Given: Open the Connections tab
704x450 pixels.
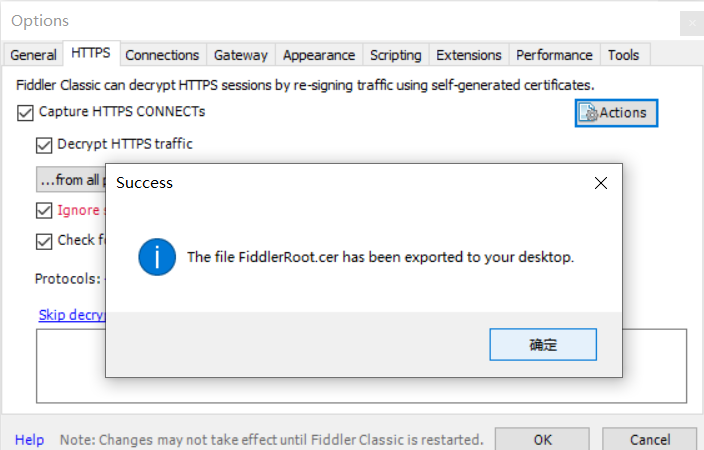Looking at the screenshot, I should [x=162, y=55].
